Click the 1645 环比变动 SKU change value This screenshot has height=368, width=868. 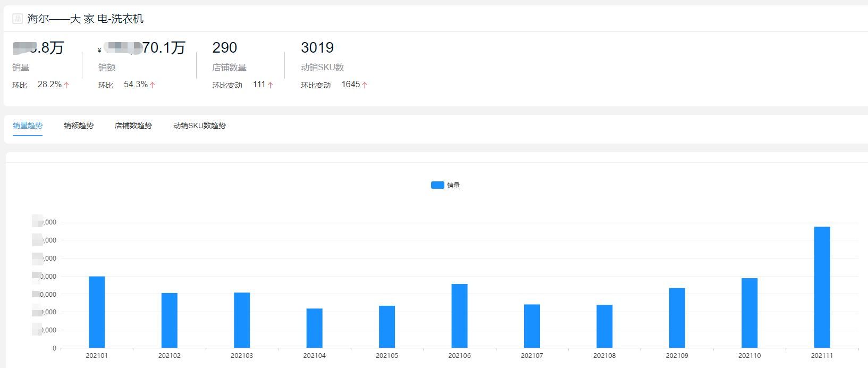coord(351,85)
